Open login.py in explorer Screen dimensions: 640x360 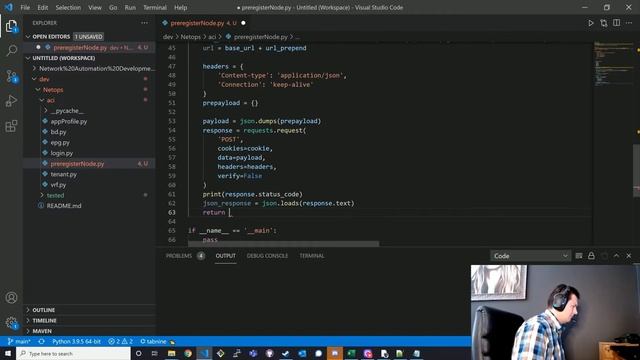coord(62,153)
